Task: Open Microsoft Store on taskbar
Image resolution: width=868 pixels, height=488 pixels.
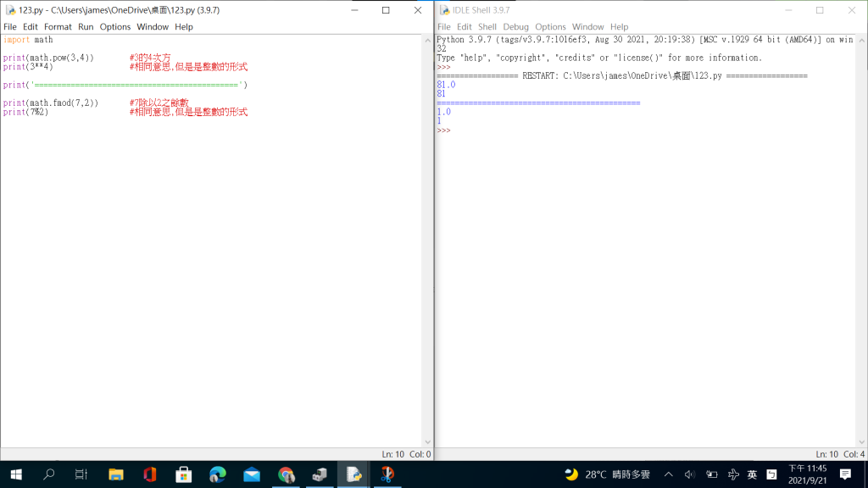Action: 184,474
